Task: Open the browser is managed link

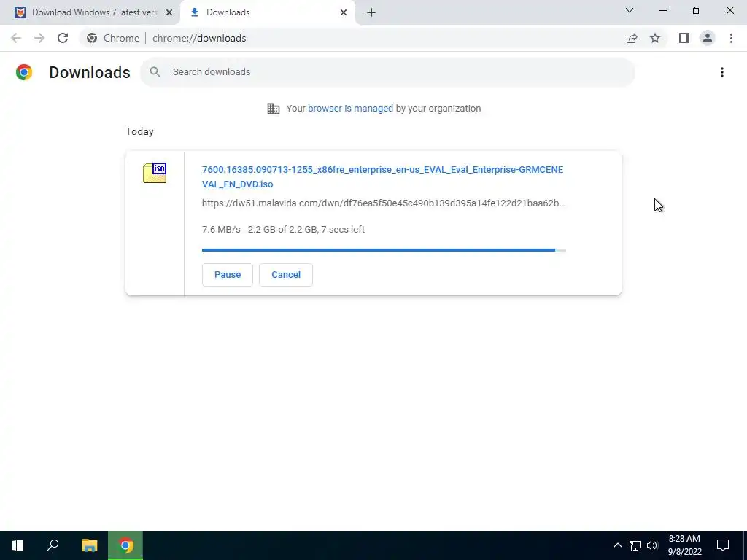Action: coord(350,109)
